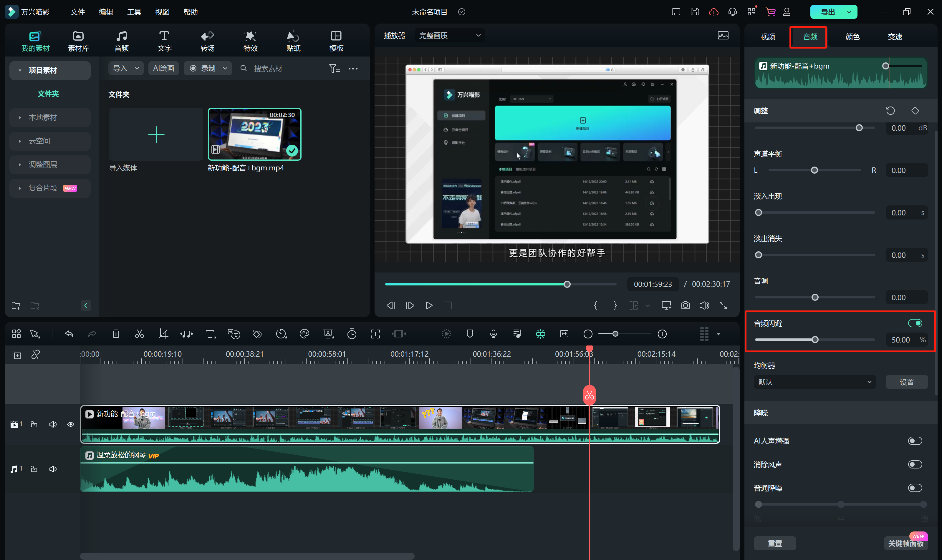Viewport: 942px width, 560px height.
Task: Click the fade-in (淡入出现) slider handle
Action: coord(758,213)
